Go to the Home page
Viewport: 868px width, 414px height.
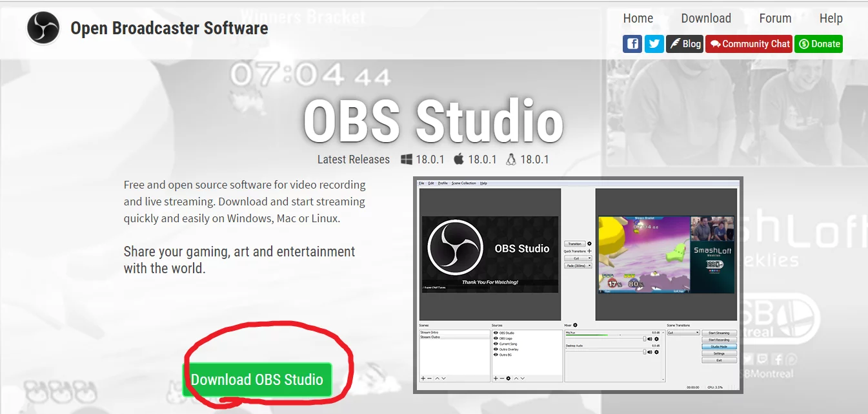[x=638, y=18]
